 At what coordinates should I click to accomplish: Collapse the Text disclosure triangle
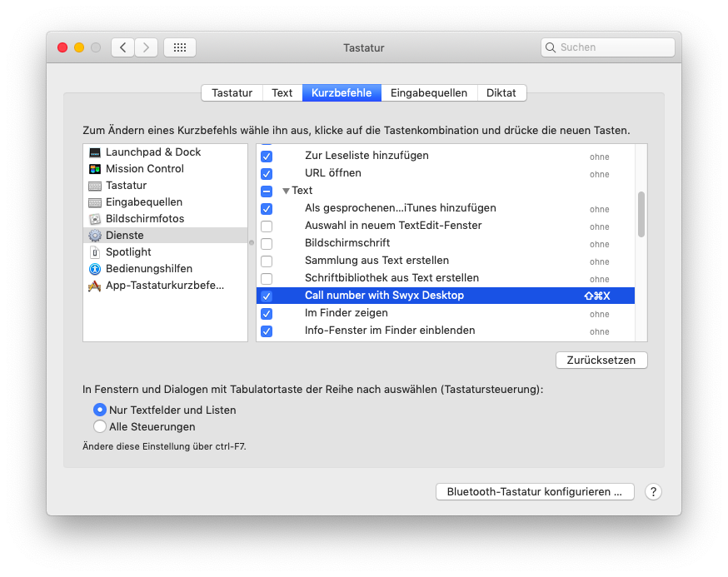pyautogui.click(x=286, y=192)
